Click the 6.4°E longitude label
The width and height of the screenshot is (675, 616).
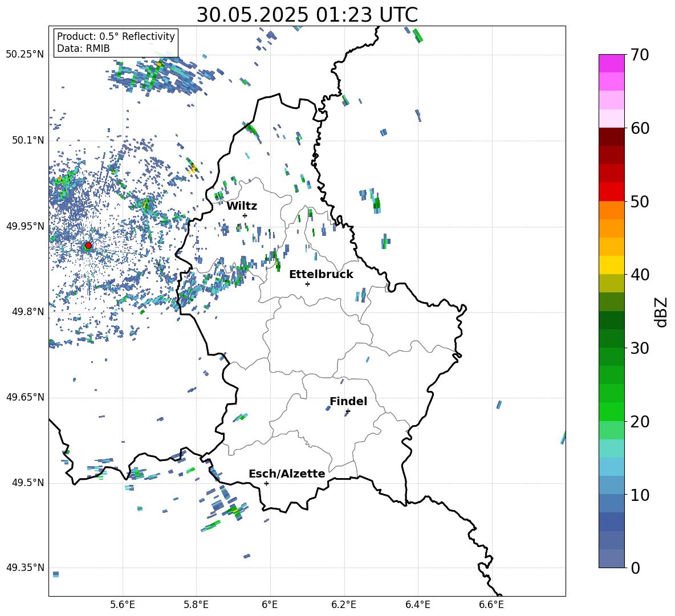click(x=417, y=605)
